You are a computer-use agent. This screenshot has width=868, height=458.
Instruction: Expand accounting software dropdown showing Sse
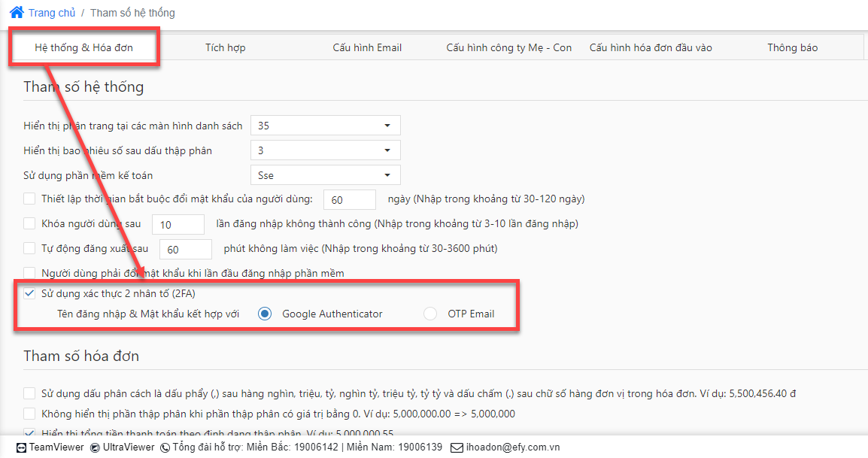tap(326, 175)
